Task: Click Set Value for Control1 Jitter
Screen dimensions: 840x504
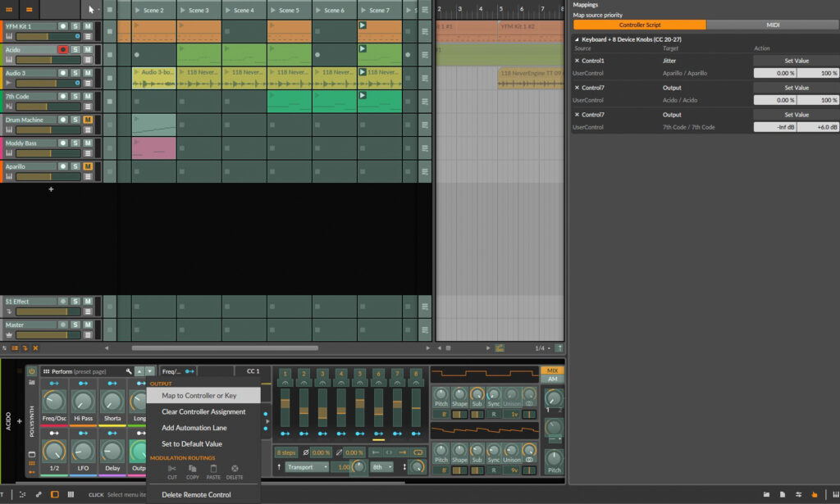Action: (796, 61)
